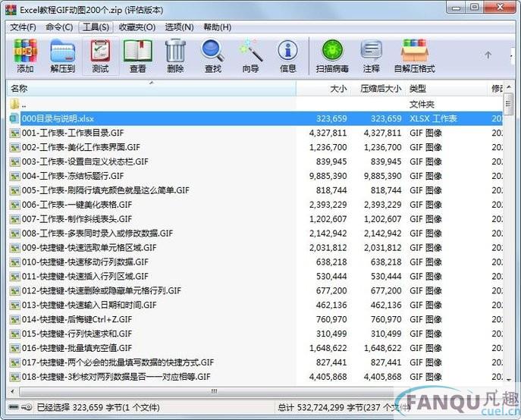Select 008-工作表-多表同时录入或修改数据.GIF
The width and height of the screenshot is (521, 420).
pyautogui.click(x=97, y=234)
